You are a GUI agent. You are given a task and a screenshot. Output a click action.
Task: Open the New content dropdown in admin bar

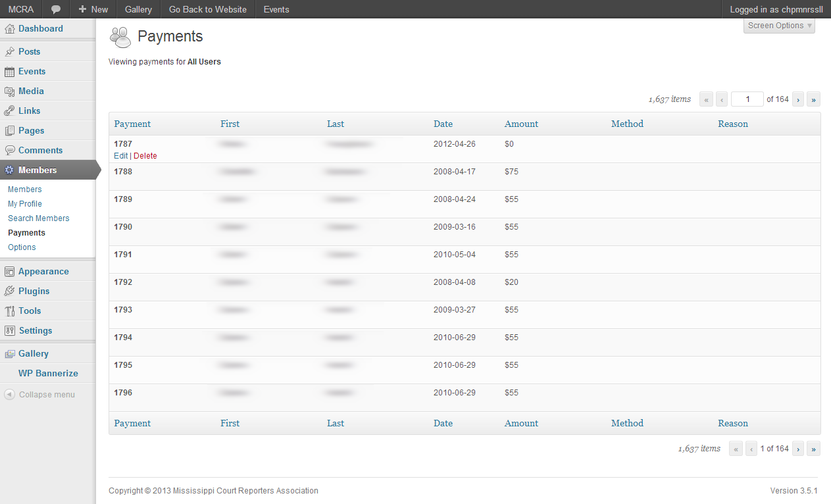click(93, 9)
